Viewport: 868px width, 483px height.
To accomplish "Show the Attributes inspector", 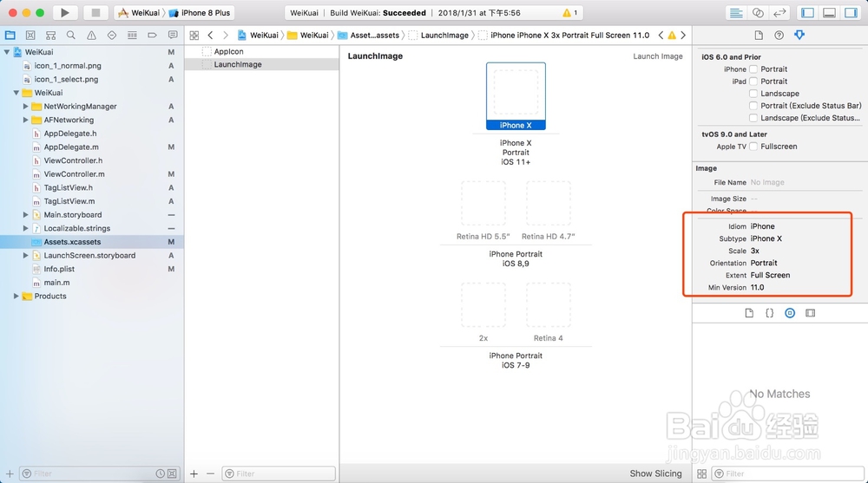I will pyautogui.click(x=799, y=35).
